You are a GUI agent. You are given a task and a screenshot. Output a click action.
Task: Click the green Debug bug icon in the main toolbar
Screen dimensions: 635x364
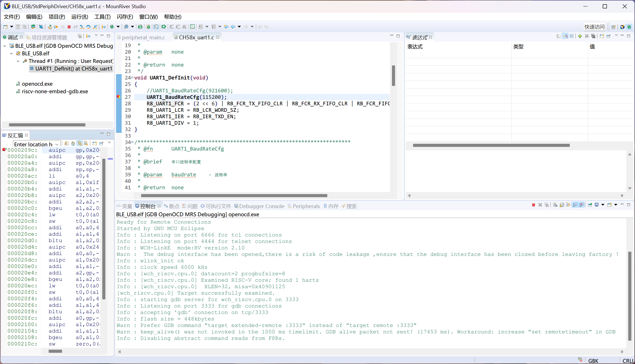112,27
